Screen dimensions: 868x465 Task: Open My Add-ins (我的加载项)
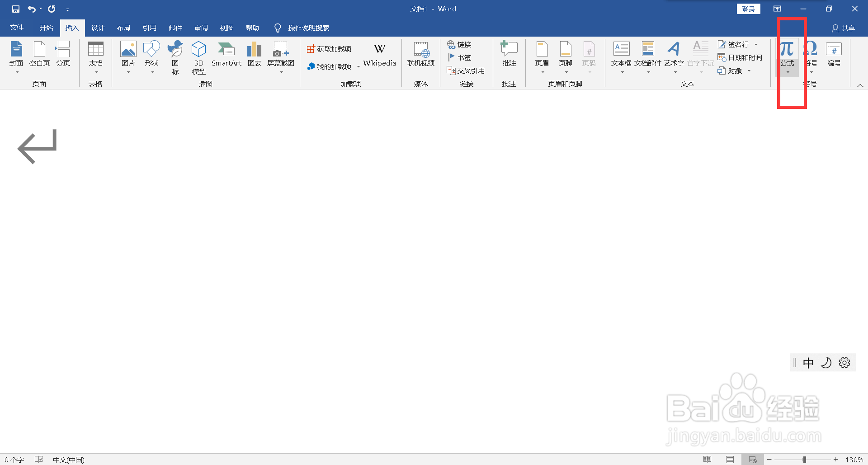329,66
